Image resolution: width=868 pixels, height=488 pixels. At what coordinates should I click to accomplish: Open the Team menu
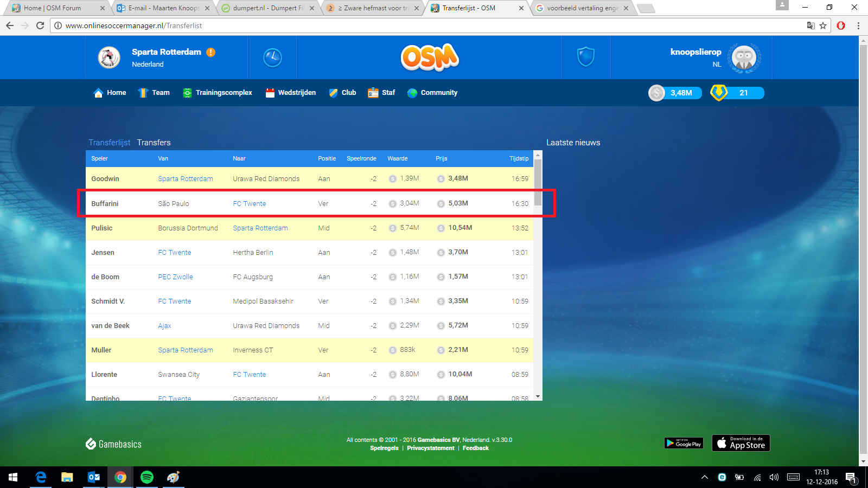click(x=154, y=93)
